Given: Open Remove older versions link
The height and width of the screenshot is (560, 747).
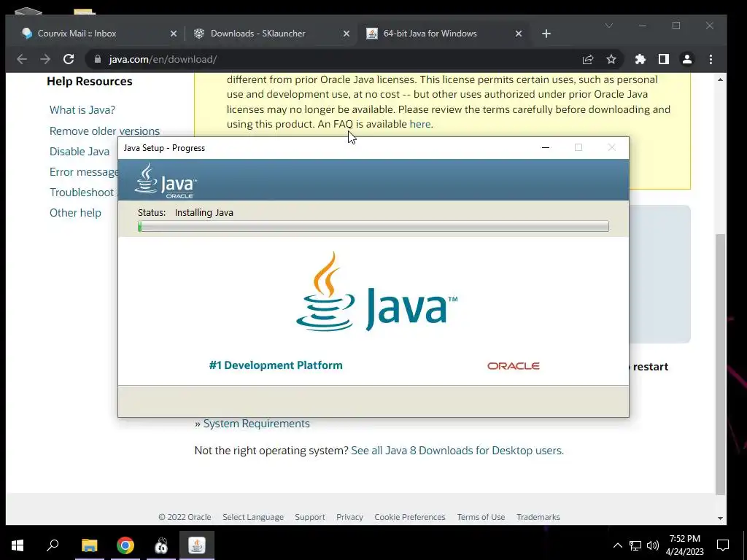Looking at the screenshot, I should 104,131.
